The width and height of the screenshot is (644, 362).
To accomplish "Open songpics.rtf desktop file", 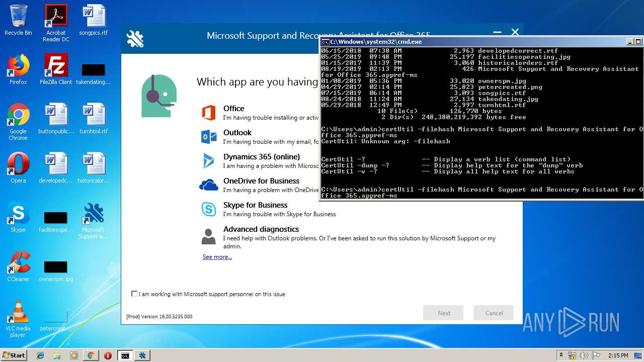I will point(94,20).
